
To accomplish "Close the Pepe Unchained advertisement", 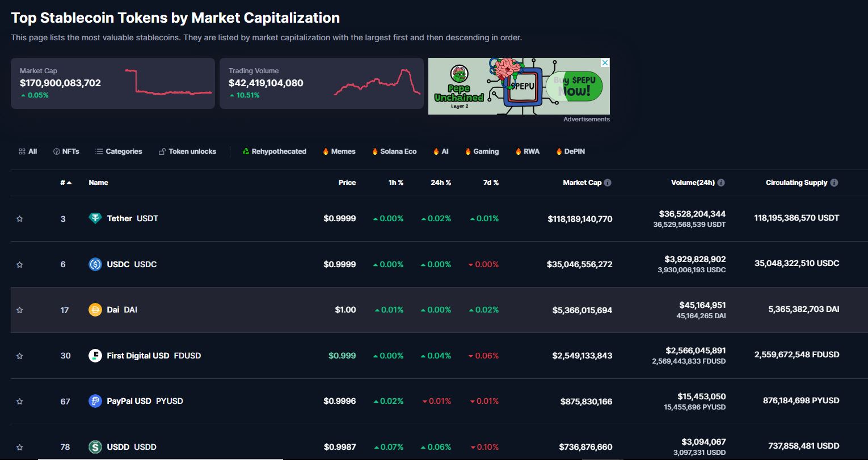I will point(605,63).
